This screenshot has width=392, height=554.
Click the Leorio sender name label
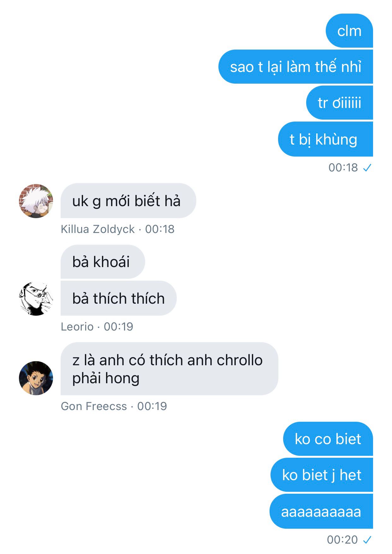tap(77, 327)
